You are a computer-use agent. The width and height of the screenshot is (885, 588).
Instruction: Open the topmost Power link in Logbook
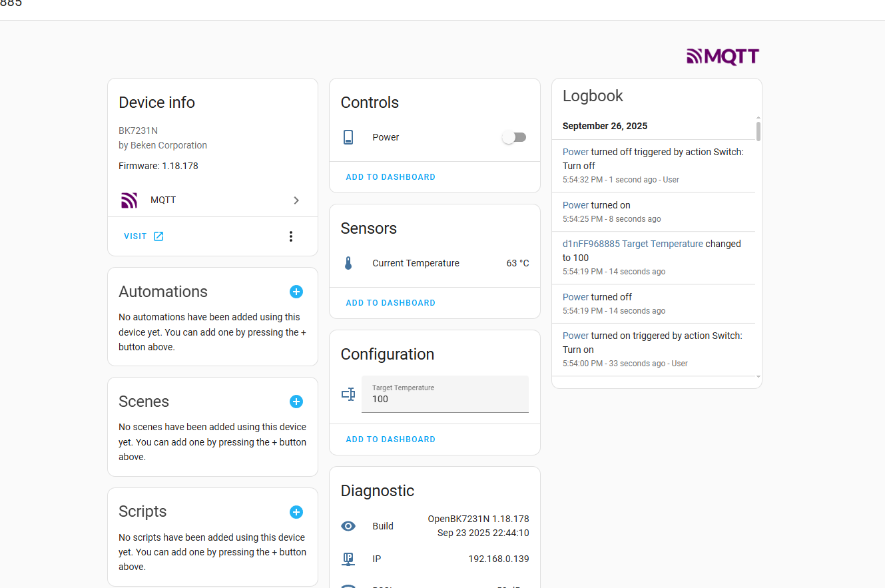tap(575, 152)
